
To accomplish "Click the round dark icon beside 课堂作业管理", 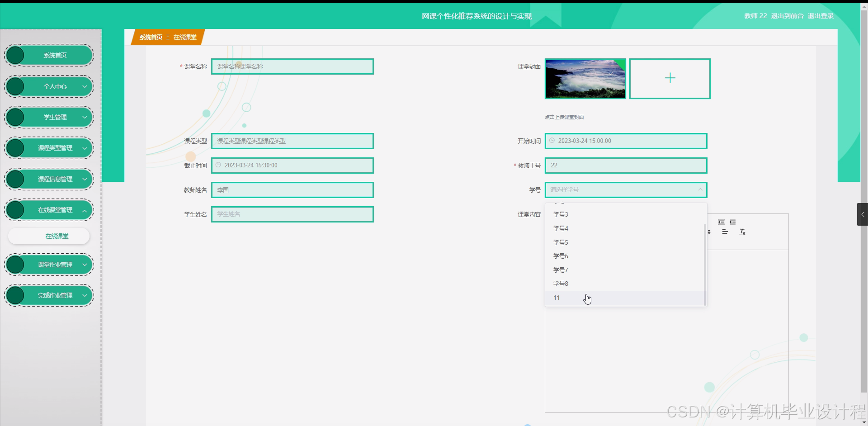I will [x=15, y=265].
